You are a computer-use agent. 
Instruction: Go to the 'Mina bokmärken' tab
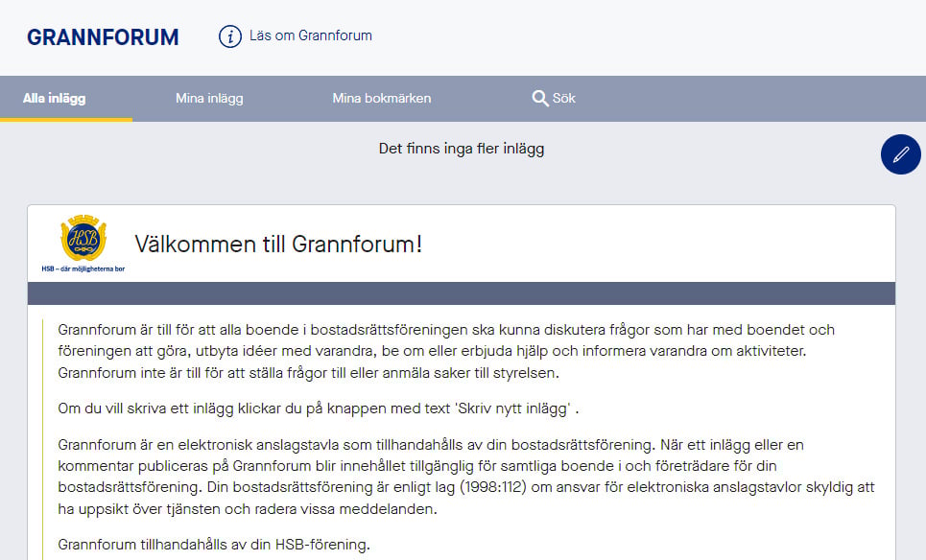tap(381, 98)
